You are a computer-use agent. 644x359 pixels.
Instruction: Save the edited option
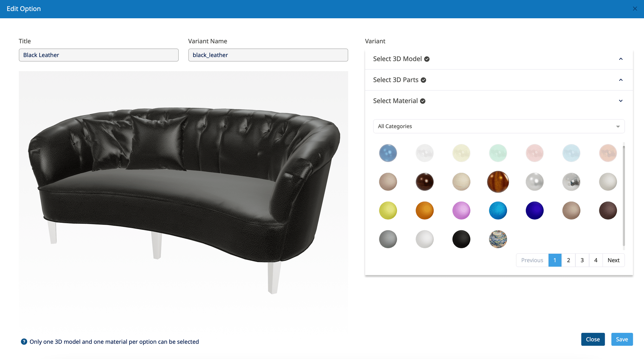coord(622,339)
